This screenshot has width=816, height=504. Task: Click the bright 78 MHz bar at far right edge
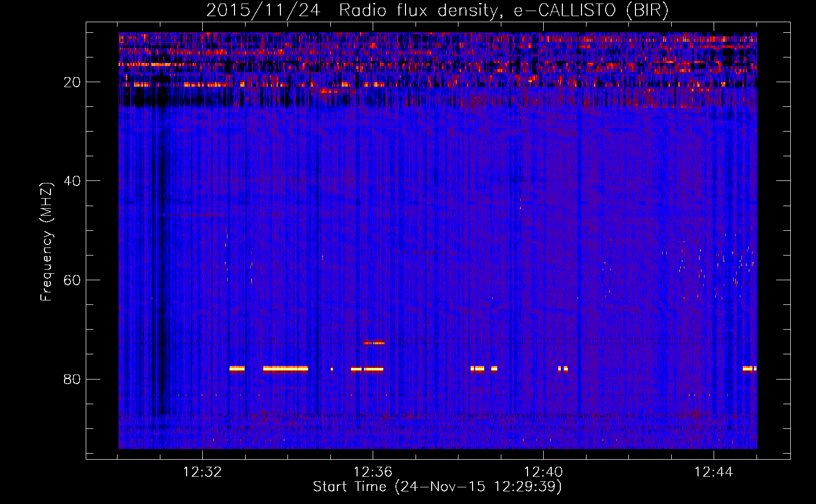click(x=749, y=368)
